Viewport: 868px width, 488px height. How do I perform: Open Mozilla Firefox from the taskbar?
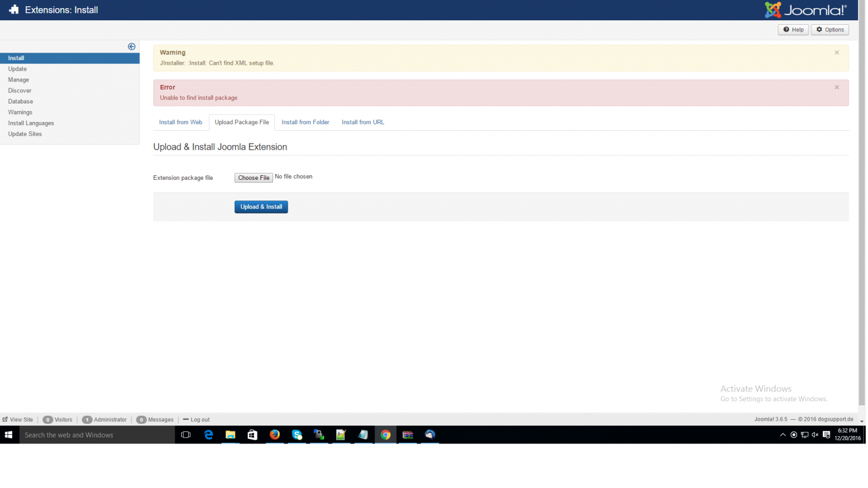tap(275, 435)
